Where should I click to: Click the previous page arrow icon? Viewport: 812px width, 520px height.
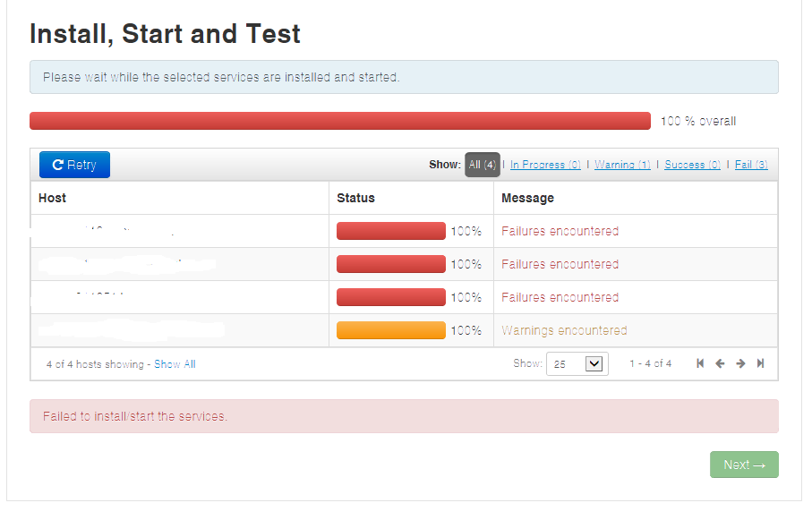720,363
